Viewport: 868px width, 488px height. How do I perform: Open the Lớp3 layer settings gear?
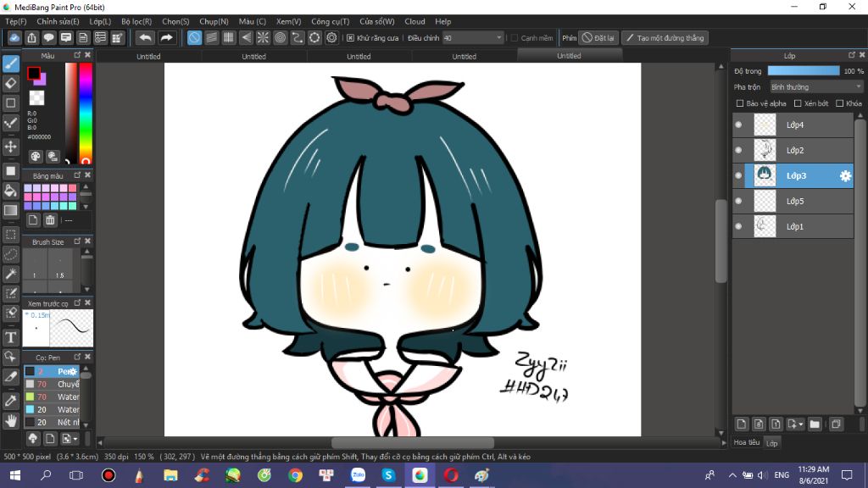pos(845,176)
